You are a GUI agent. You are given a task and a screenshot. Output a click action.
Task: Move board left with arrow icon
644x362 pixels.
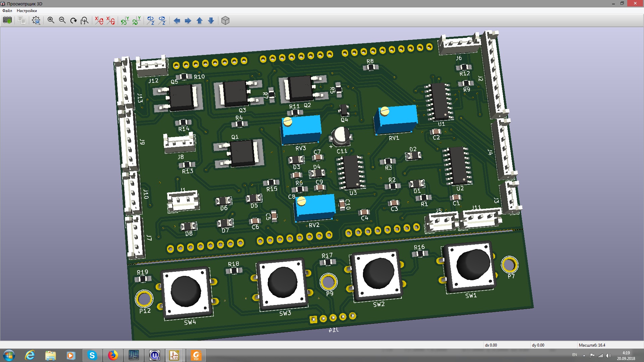click(177, 21)
